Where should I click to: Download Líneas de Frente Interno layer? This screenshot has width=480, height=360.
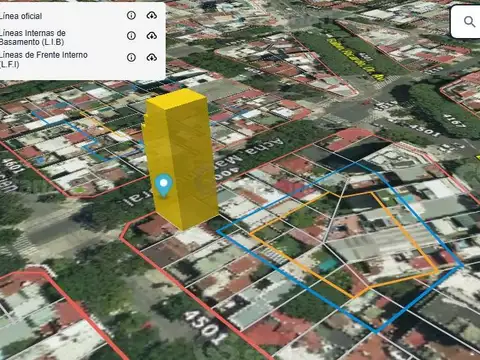coord(152,57)
